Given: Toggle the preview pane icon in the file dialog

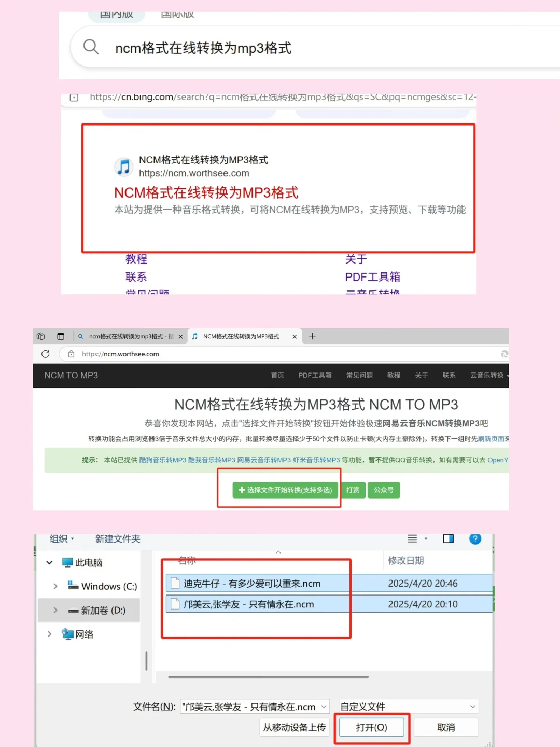Looking at the screenshot, I should point(449,539).
